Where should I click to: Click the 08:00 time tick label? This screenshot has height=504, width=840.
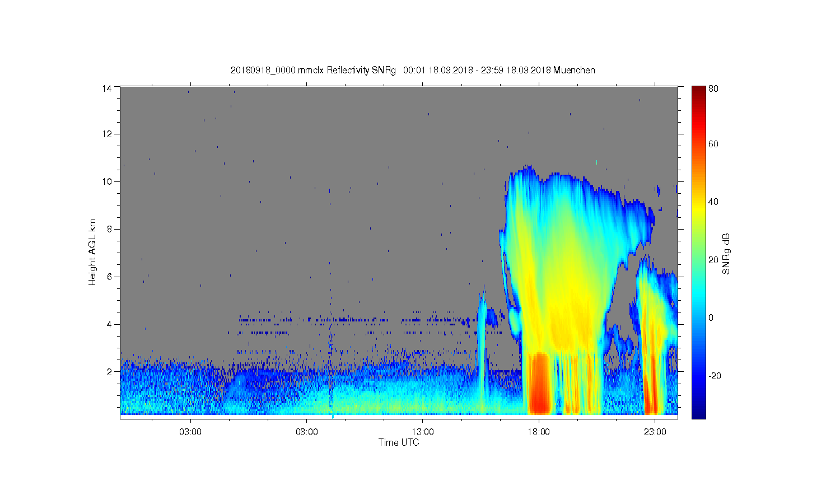[x=307, y=432]
